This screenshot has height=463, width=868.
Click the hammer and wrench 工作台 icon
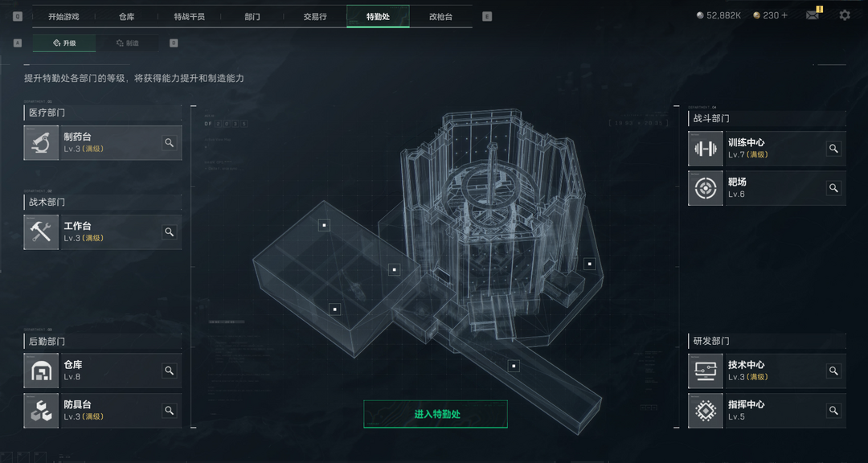click(41, 232)
